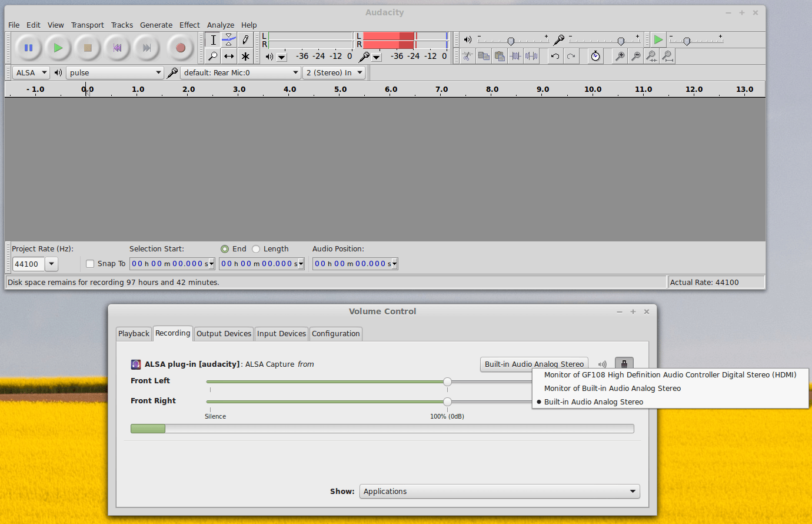Screen dimensions: 812x524
Task: Click the output volume slider in mixer toolbar
Action: click(511, 41)
